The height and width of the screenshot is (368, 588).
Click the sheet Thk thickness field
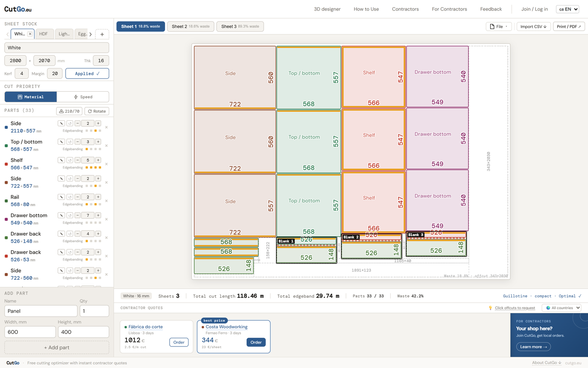coord(101,61)
